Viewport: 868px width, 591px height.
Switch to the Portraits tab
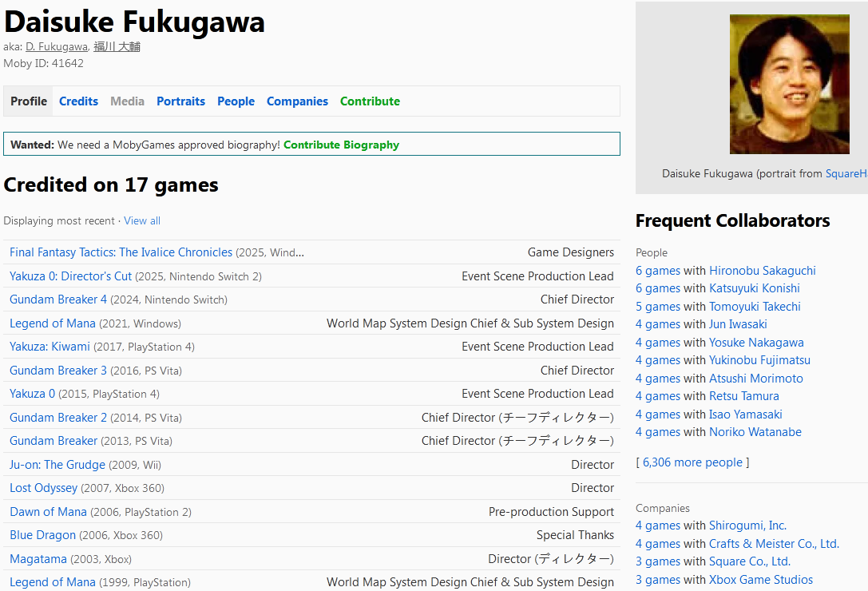click(x=181, y=101)
